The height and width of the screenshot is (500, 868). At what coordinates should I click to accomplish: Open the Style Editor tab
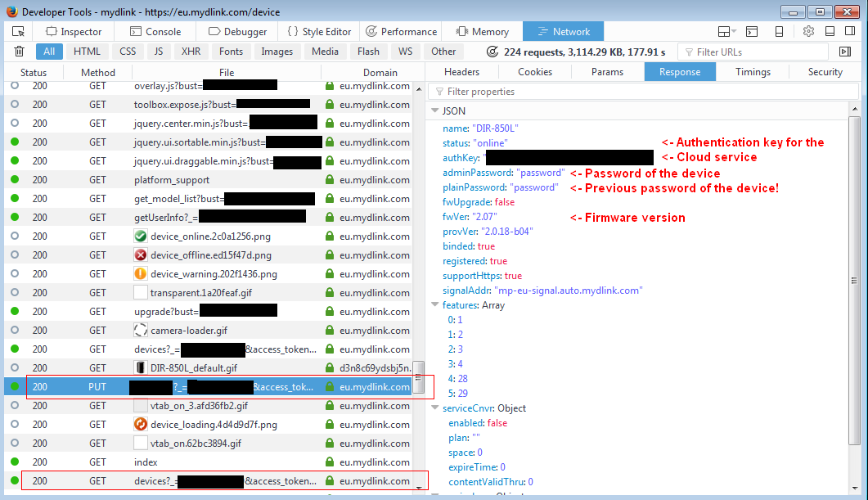pos(319,32)
